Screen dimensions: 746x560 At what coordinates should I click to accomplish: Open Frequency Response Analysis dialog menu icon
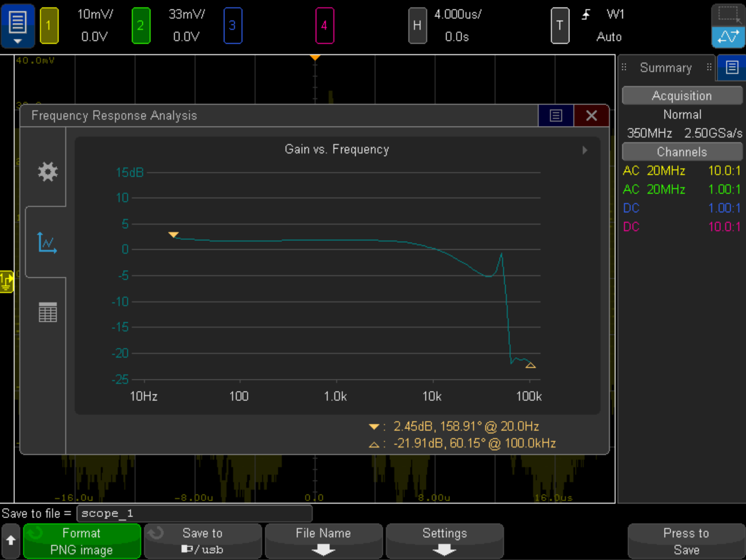(x=555, y=116)
